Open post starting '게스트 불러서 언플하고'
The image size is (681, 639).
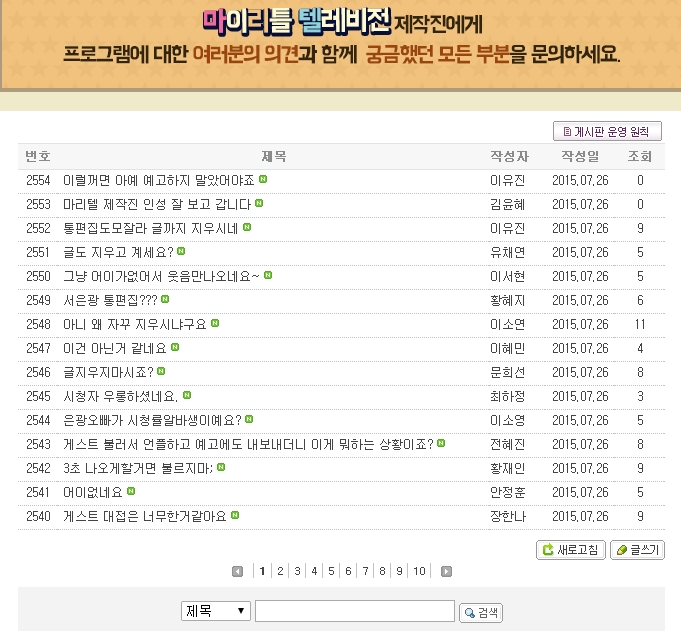[x=248, y=444]
